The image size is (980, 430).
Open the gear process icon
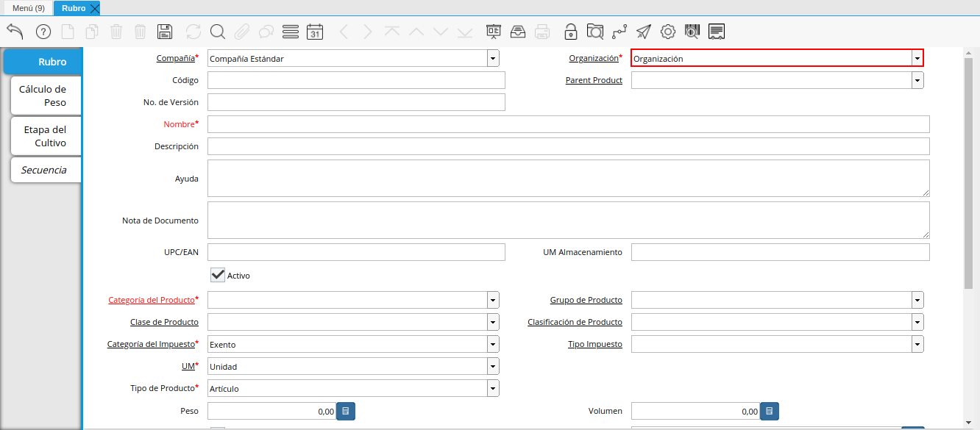[x=668, y=32]
